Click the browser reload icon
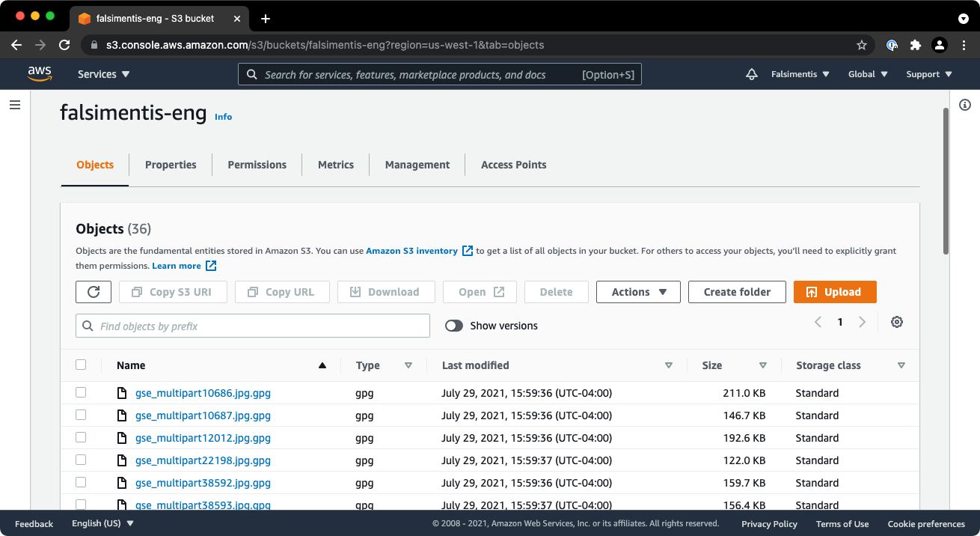Screen dimensions: 980x536 (x=64, y=45)
